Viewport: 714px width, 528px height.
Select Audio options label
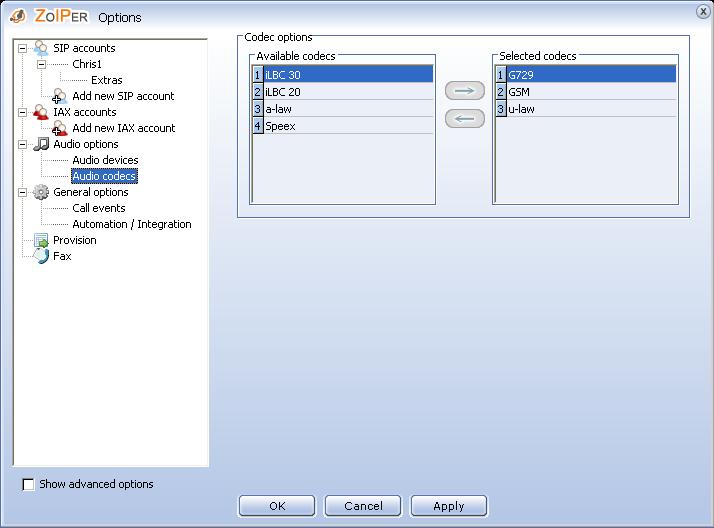[86, 144]
